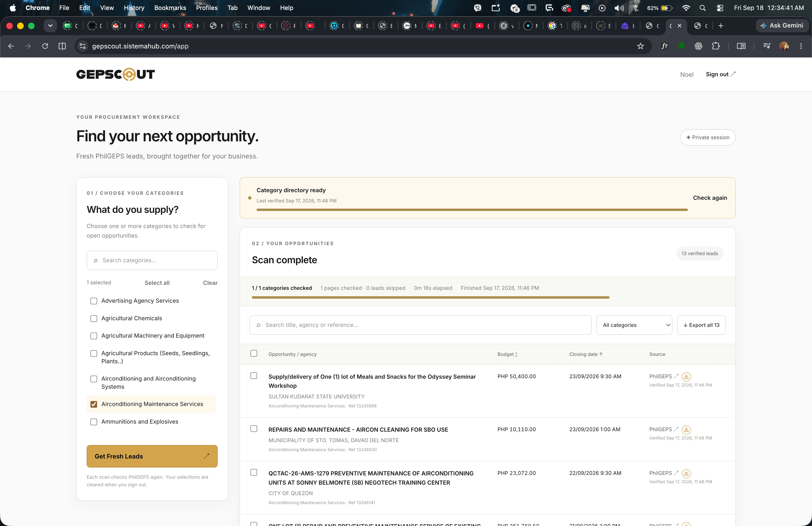812x526 pixels.
Task: Sort opportunities by Budget column
Action: click(507, 354)
